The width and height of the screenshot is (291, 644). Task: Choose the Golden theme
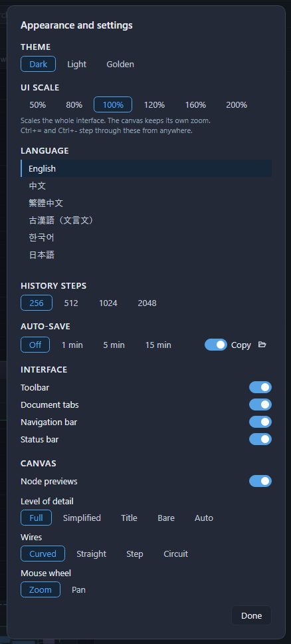pyautogui.click(x=120, y=64)
